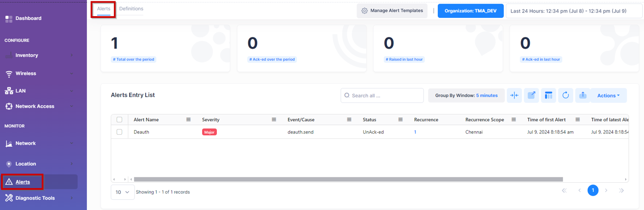Open Dashboard from the sidebar
This screenshot has height=210, width=644.
[28, 18]
